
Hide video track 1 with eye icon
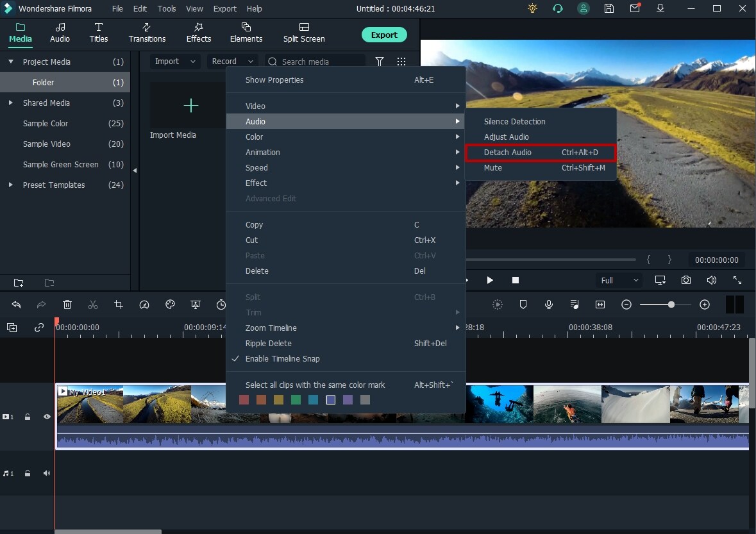[x=47, y=417]
